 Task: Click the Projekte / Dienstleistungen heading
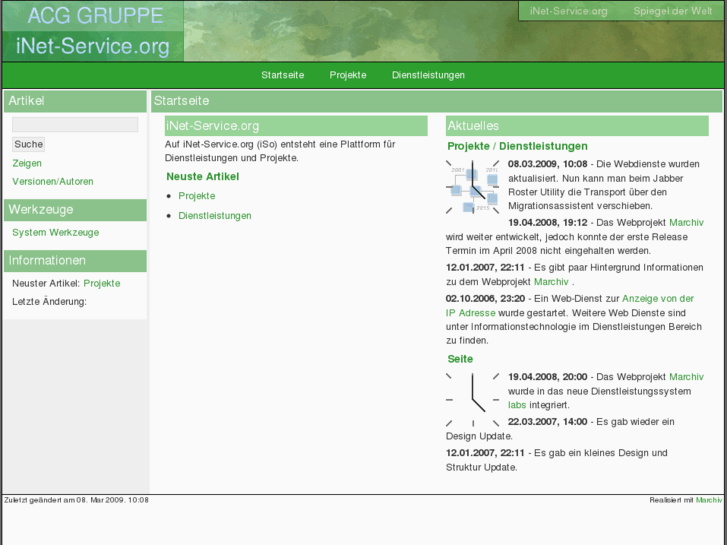pyautogui.click(x=517, y=146)
